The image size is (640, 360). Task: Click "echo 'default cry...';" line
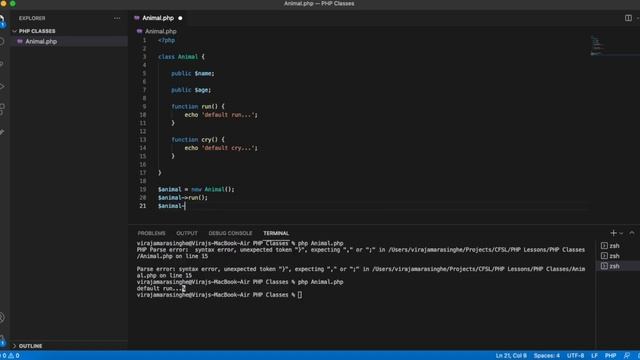pyautogui.click(x=221, y=148)
